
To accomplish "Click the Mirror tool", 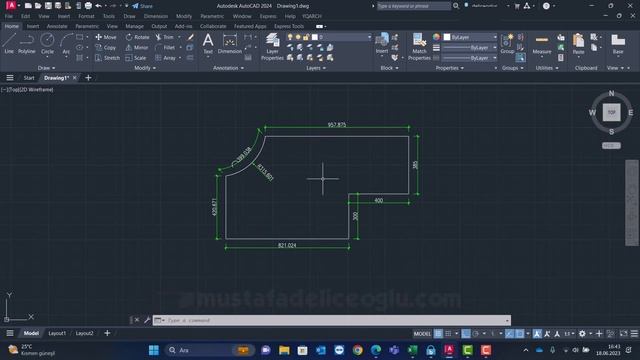I will tap(137, 47).
